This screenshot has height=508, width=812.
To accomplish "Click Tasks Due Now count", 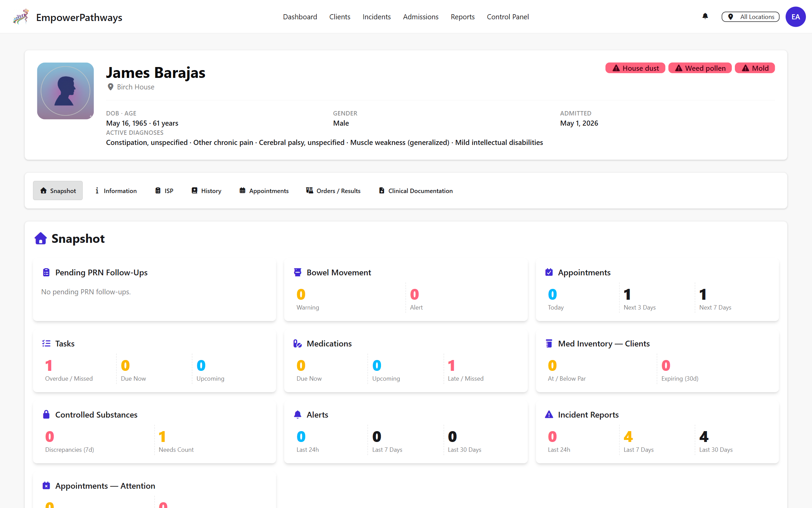I will (x=125, y=366).
